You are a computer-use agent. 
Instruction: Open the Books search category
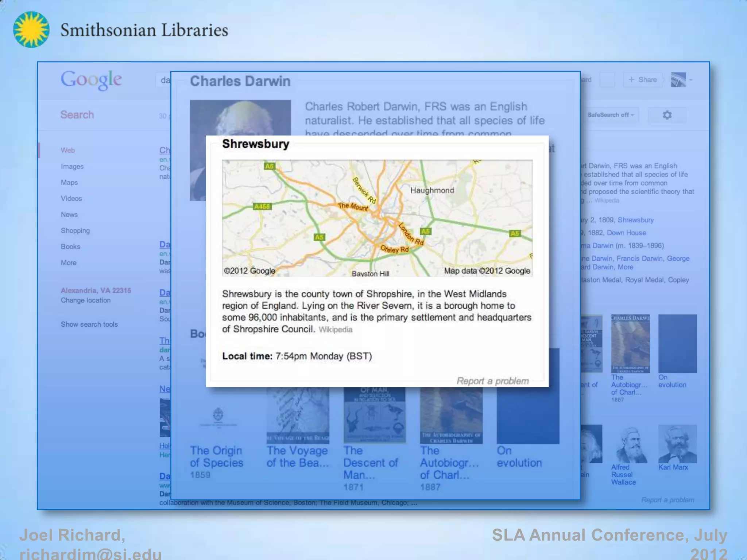point(70,246)
